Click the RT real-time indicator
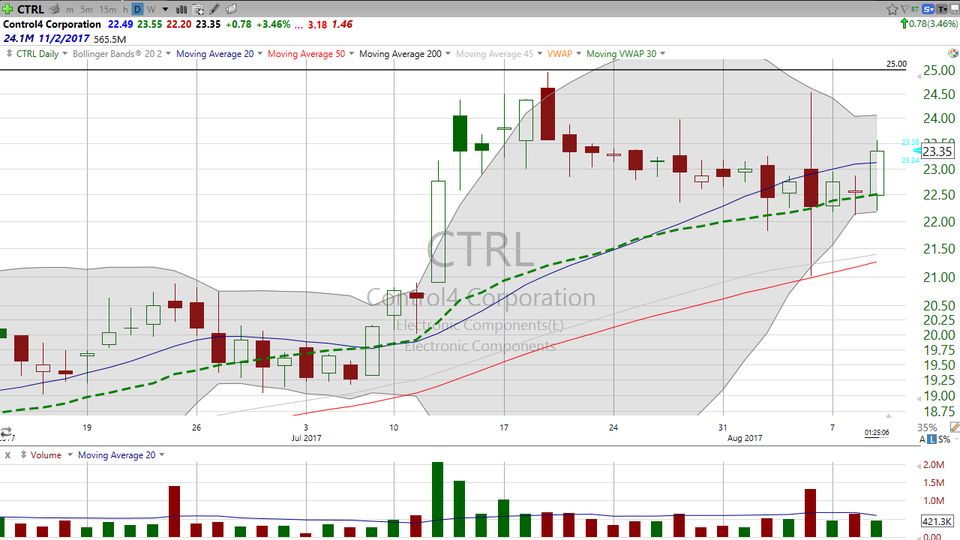The image size is (960, 540). point(915,9)
